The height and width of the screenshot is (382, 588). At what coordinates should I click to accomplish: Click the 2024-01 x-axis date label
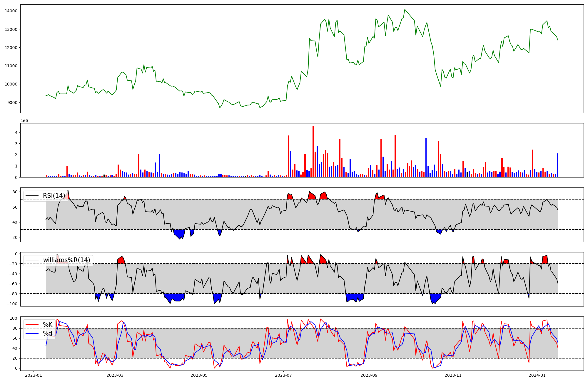537,375
